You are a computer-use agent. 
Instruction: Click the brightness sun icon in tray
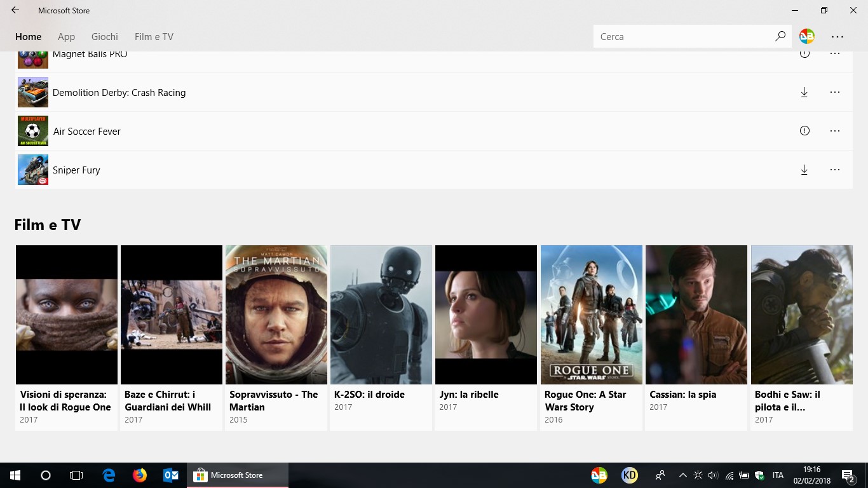[698, 475]
